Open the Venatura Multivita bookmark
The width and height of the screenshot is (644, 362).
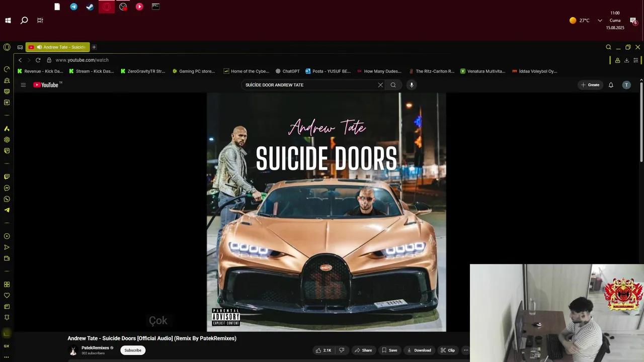pyautogui.click(x=483, y=71)
